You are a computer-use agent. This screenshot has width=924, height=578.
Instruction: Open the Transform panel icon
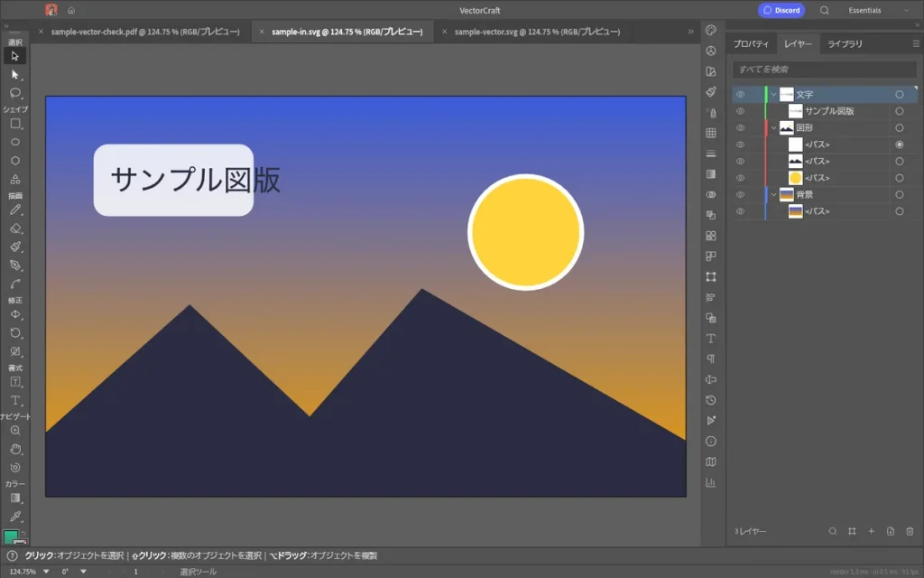(711, 276)
